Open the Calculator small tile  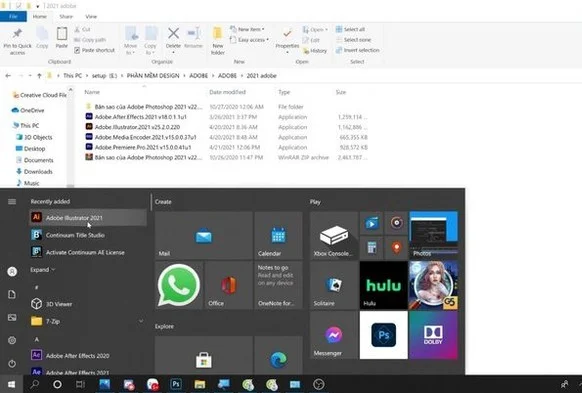click(372, 248)
